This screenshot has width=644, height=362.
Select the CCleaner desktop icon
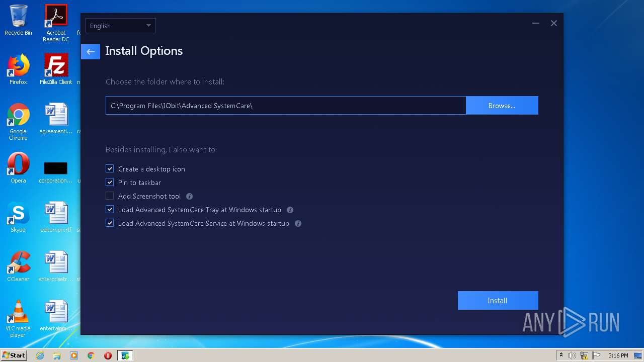[x=18, y=267]
